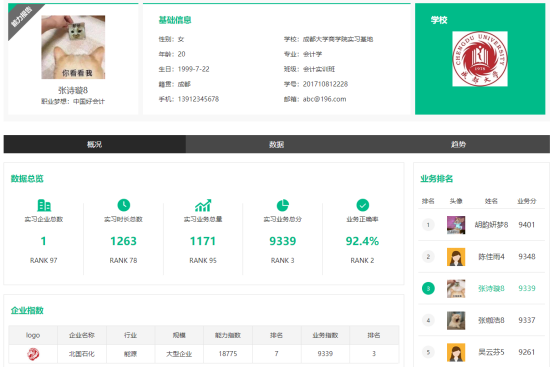
Task: Click the 1263 internship hours value
Action: coord(123,241)
